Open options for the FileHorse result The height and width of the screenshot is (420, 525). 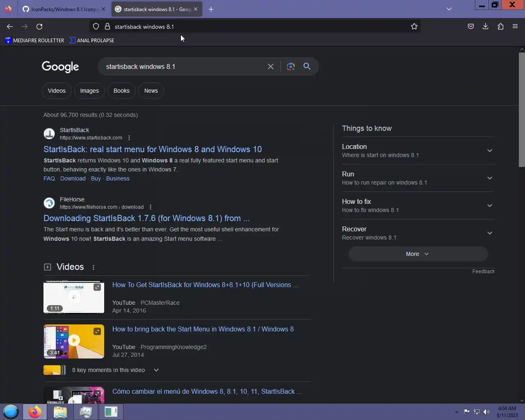pos(151,207)
